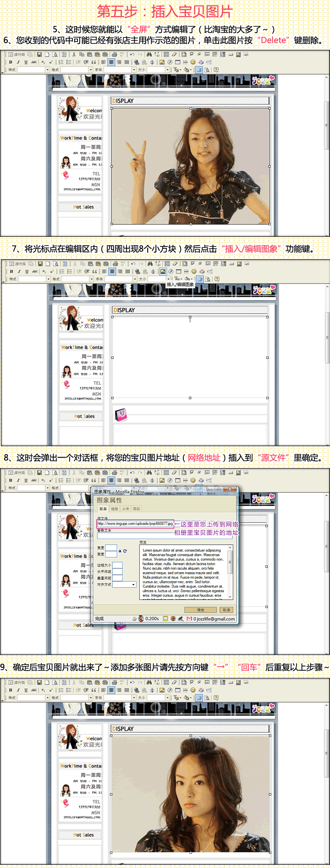Switch to 上传 tab in image dialog
330x868 pixels.
(x=125, y=509)
